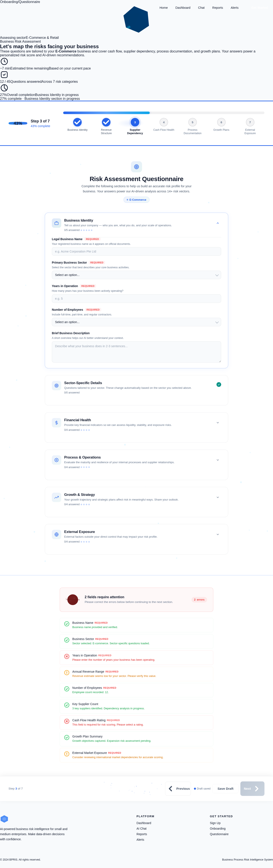273x868 pixels.
Task: Click the Process & Operations gear icon
Action: (56, 460)
